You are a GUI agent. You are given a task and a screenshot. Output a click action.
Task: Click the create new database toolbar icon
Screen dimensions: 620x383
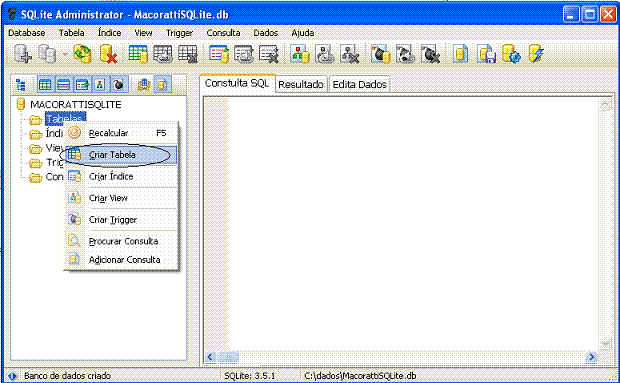[x=23, y=54]
